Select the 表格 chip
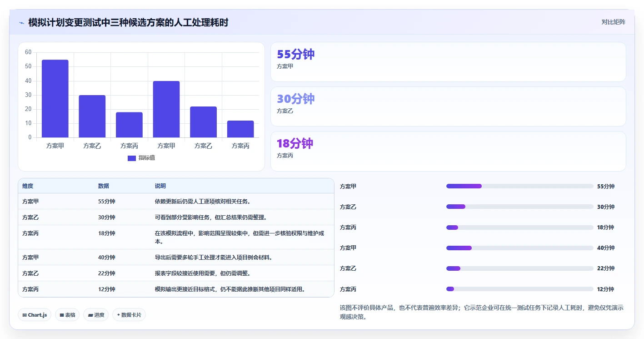 click(67, 315)
